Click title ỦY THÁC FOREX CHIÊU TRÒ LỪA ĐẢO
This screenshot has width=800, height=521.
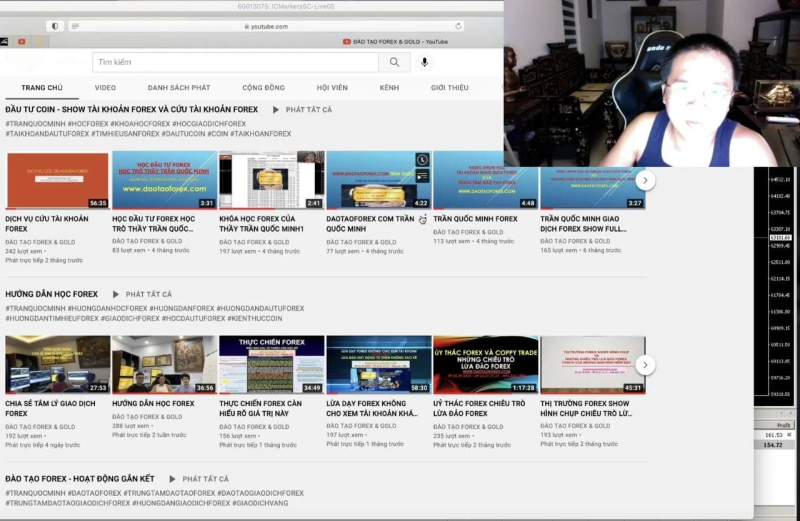click(x=479, y=409)
